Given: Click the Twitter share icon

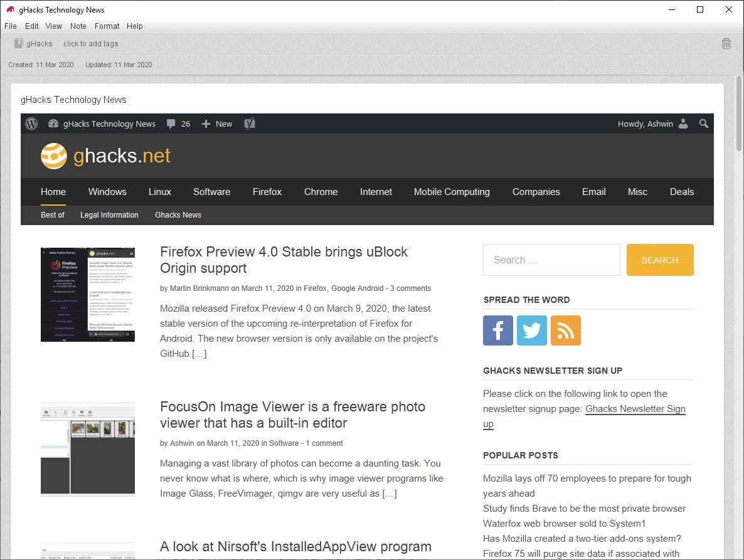Looking at the screenshot, I should point(531,330).
